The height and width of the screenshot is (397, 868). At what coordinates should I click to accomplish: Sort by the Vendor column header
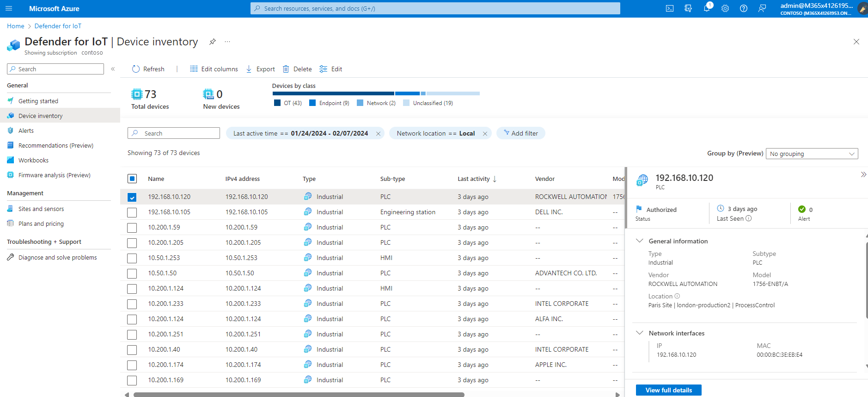545,179
